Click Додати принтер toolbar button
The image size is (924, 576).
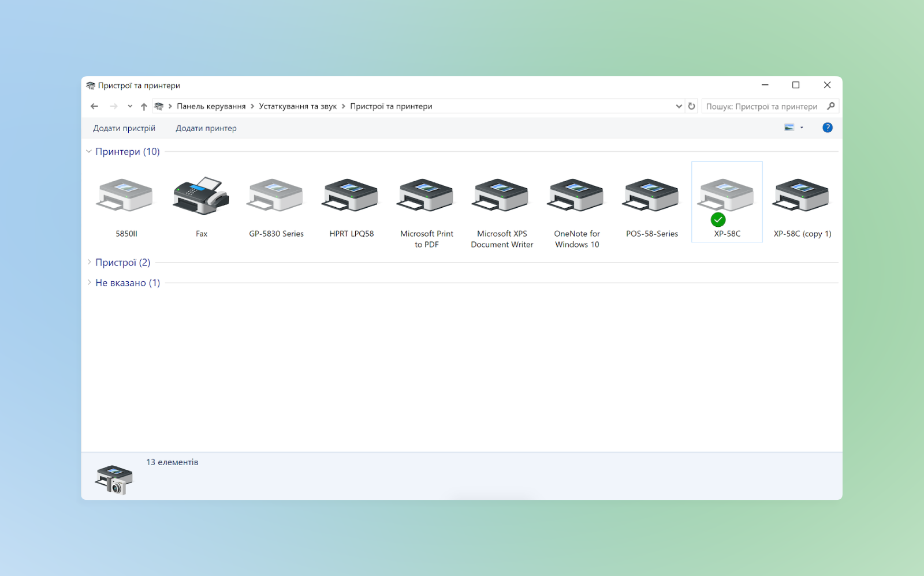point(206,128)
